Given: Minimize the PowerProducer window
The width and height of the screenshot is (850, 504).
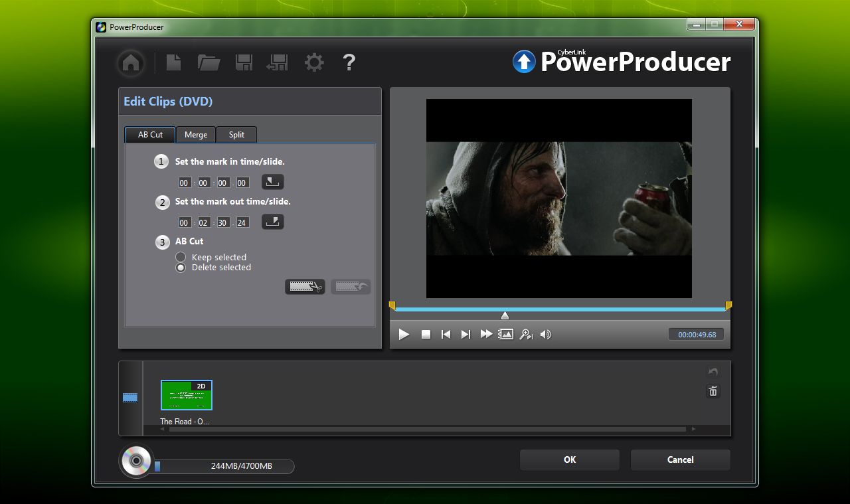Looking at the screenshot, I should 696,24.
